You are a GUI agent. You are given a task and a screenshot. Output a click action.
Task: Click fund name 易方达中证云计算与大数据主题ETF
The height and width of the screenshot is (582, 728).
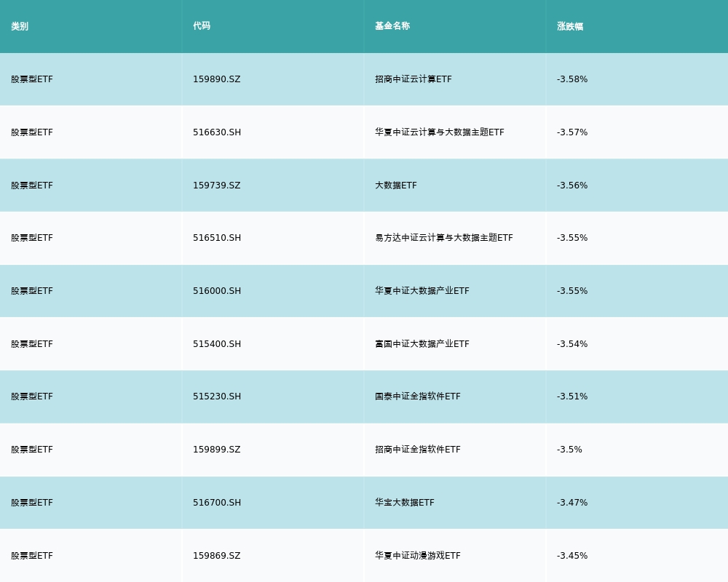click(x=444, y=238)
